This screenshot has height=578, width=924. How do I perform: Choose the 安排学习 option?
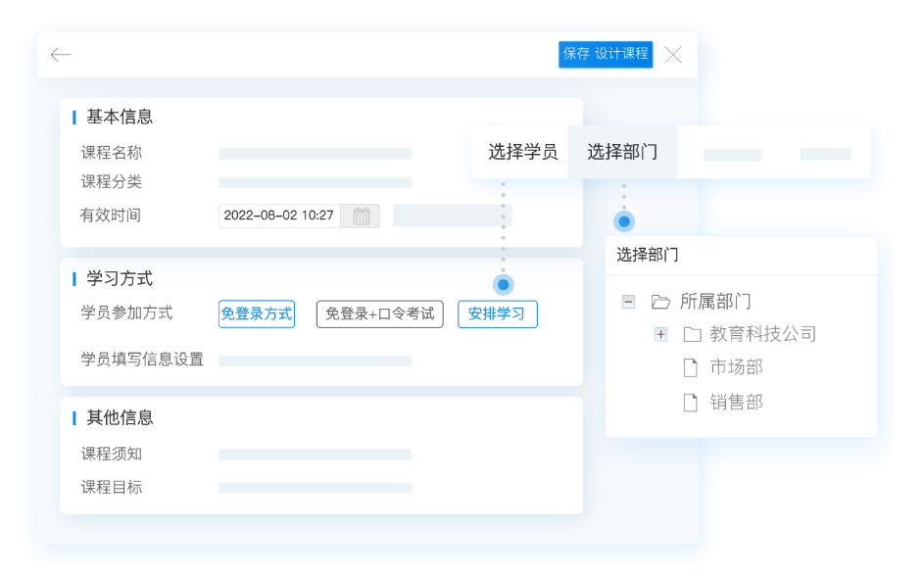[x=497, y=314]
